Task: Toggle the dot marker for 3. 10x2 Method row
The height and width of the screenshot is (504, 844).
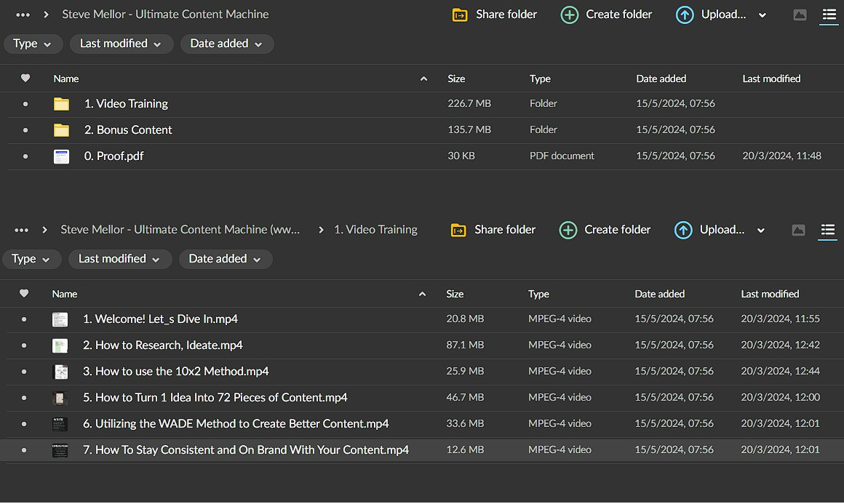Action: 24,372
